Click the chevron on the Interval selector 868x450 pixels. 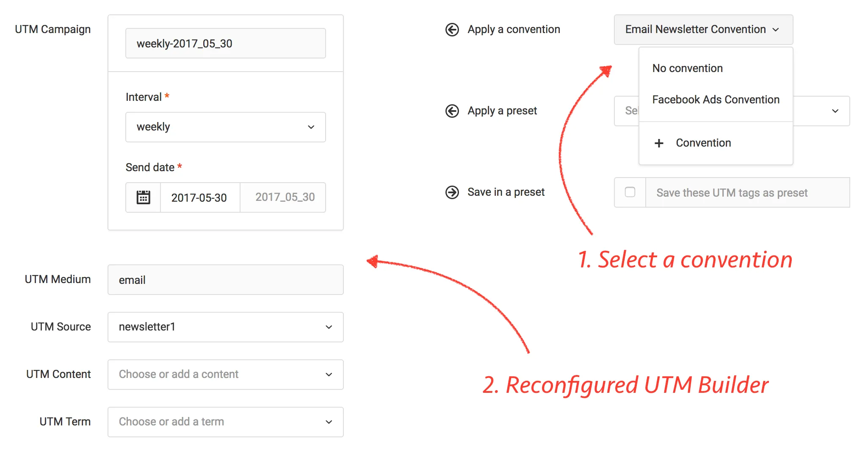point(311,127)
